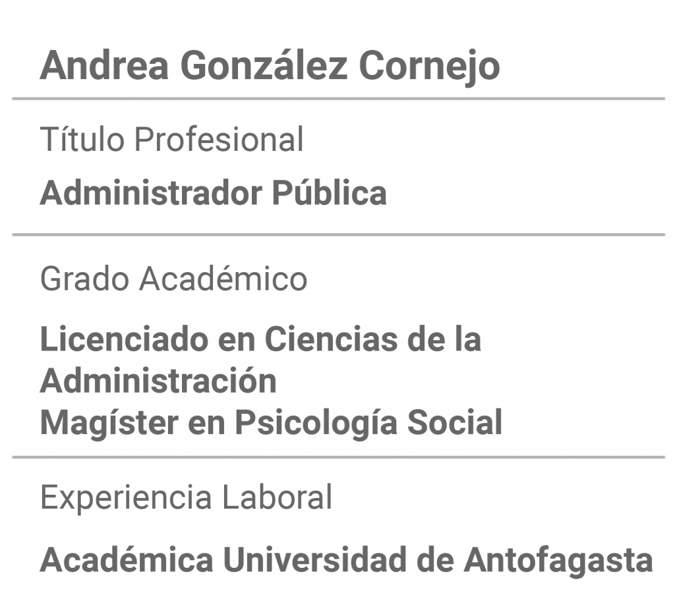This screenshot has width=675, height=616.
Task: Click the word Psicología
Action: point(316,424)
